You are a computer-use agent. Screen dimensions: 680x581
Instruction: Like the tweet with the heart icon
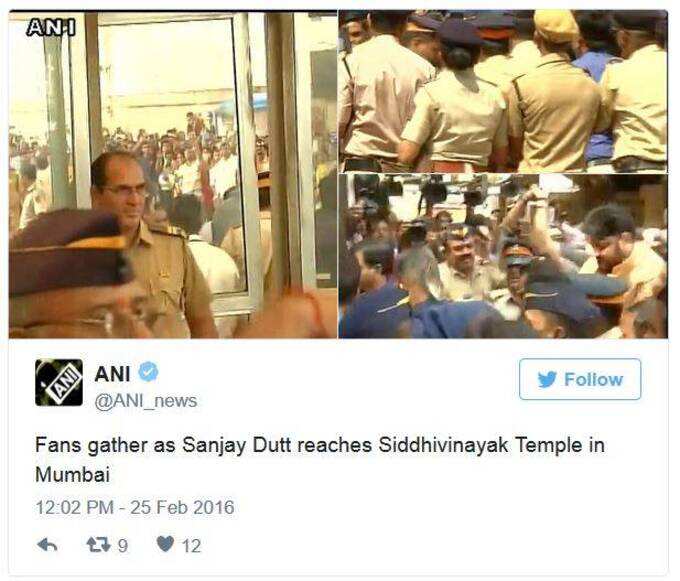click(165, 544)
